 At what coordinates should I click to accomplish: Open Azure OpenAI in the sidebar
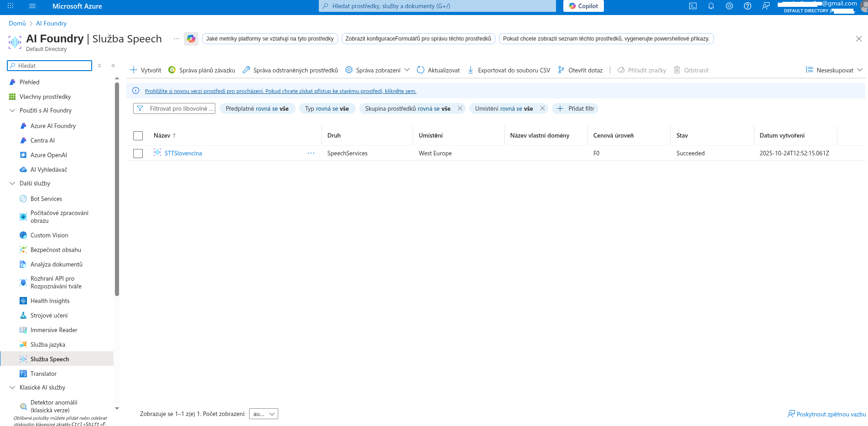(48, 155)
